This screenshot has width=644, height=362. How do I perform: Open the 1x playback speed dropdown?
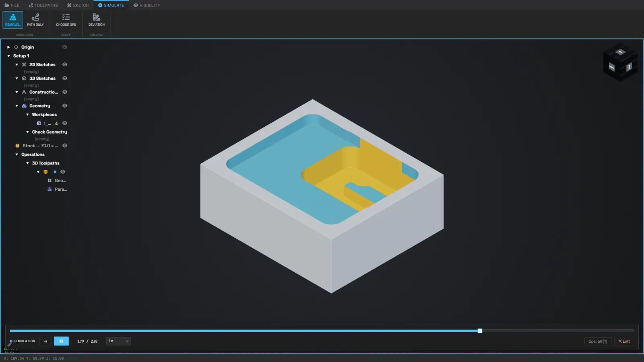coord(118,341)
